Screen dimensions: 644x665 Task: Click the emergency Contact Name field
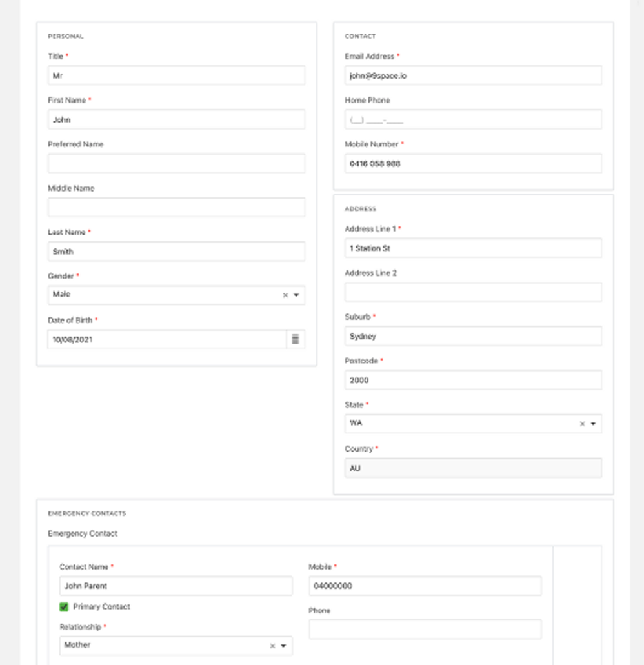coord(176,586)
